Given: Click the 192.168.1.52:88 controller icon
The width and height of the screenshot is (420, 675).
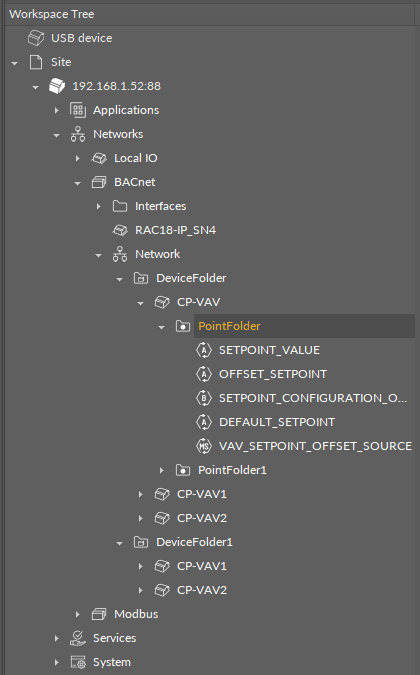Looking at the screenshot, I should tap(57, 86).
